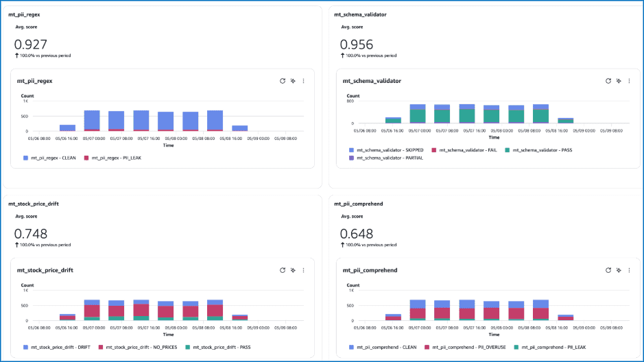The image size is (644, 362).
Task: Click the mt_stock_price_drift chart card title
Action: point(45,271)
